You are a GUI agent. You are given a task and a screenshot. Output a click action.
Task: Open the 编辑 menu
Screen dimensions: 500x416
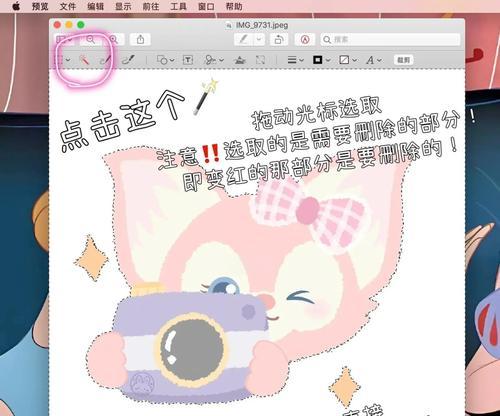[95, 6]
